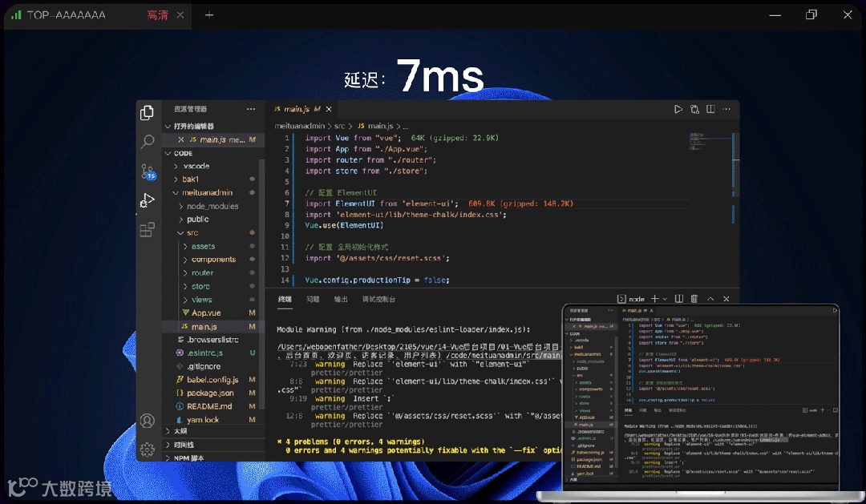The height and width of the screenshot is (504, 866).
Task: Maximize the terminal panel with the caret
Action: (x=710, y=299)
